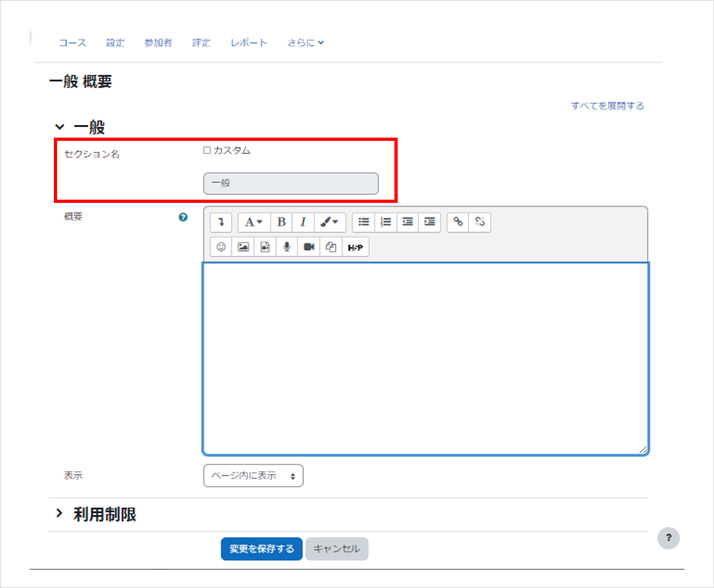Click the すべてを展開する link

[607, 106]
